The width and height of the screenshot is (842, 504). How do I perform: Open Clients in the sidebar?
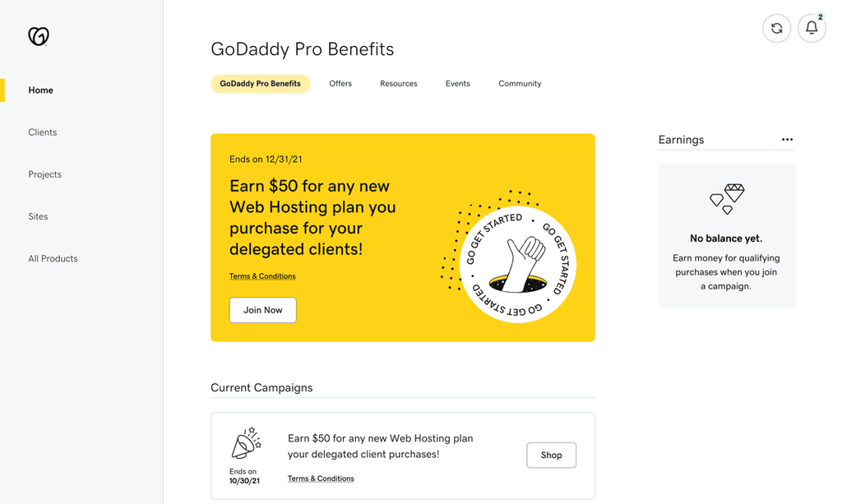(x=43, y=132)
